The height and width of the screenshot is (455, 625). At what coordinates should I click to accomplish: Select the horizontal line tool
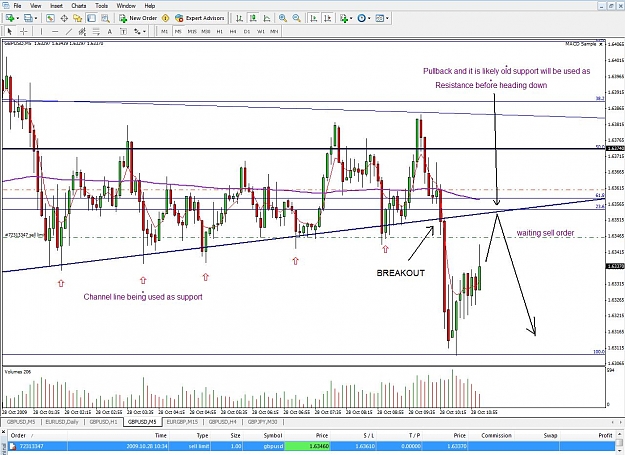pos(55,31)
